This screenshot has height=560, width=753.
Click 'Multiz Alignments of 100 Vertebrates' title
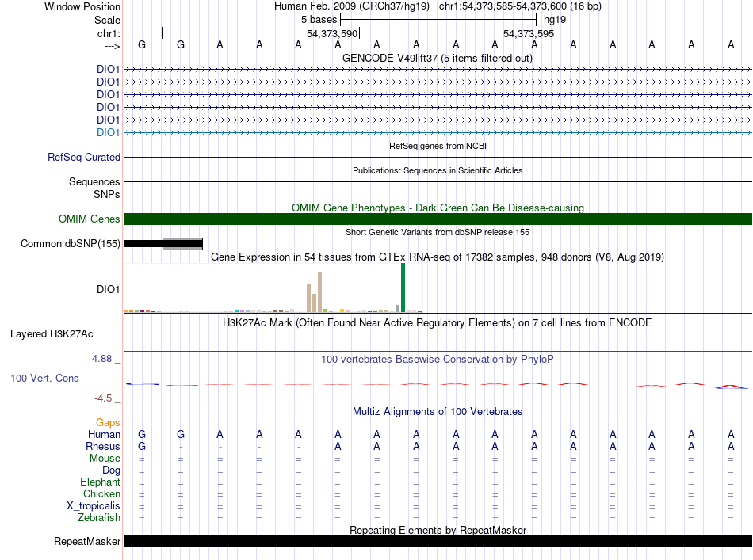tap(438, 412)
